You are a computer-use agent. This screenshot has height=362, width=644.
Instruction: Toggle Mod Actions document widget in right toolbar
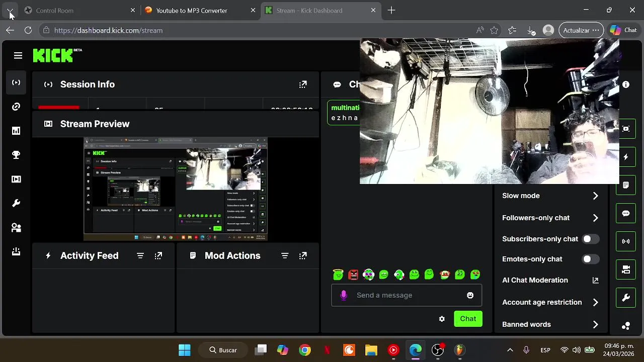coord(626,185)
